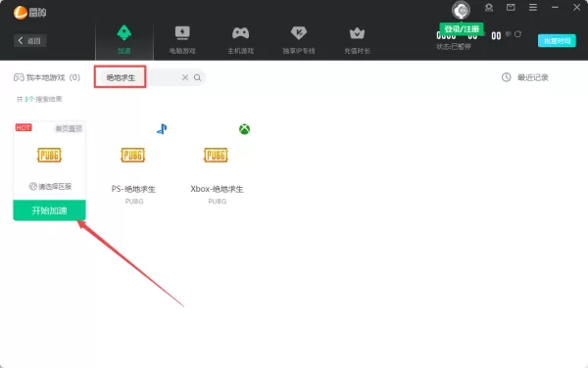
Task: Click the green 登录/注册 button
Action: 462,28
